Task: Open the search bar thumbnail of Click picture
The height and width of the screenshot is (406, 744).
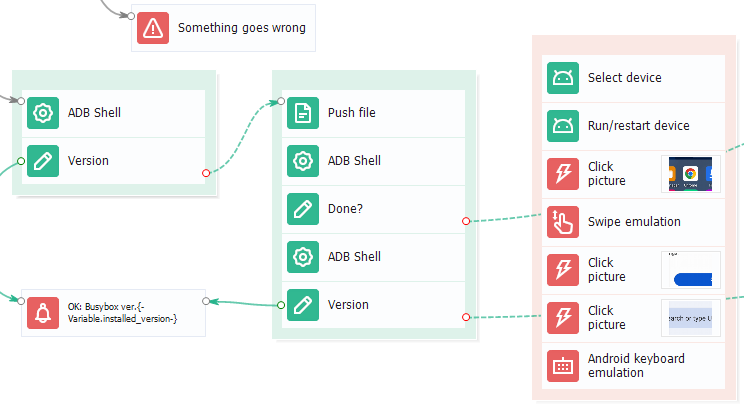Action: (690, 318)
